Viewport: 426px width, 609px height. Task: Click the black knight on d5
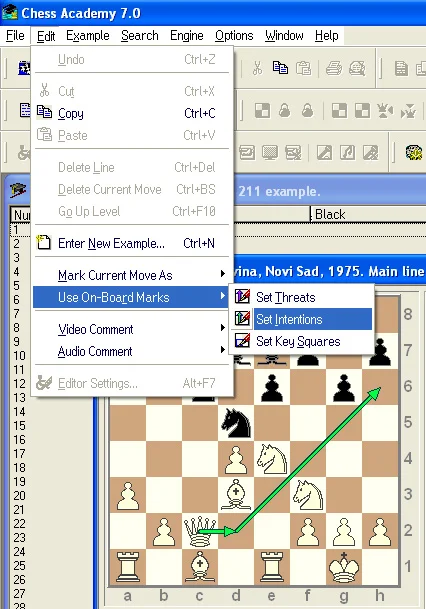coord(236,423)
